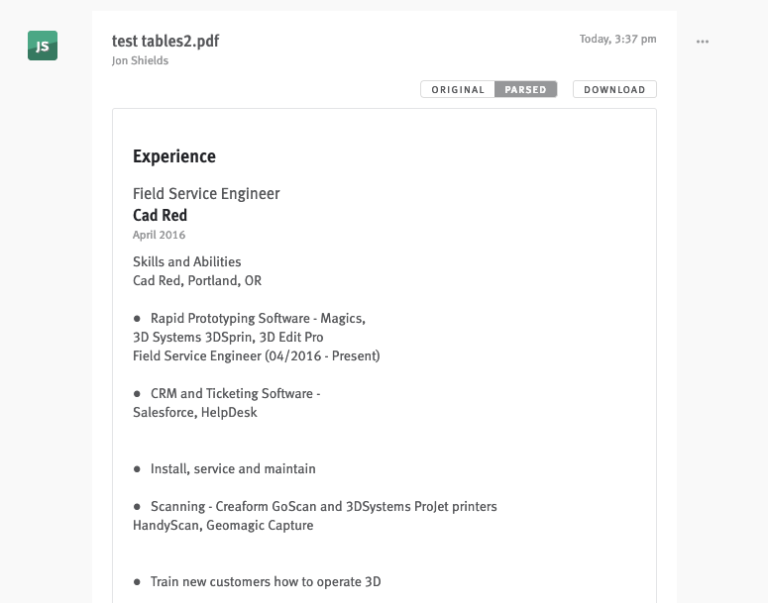
Task: Click the green JS avatar icon
Action: [x=43, y=46]
